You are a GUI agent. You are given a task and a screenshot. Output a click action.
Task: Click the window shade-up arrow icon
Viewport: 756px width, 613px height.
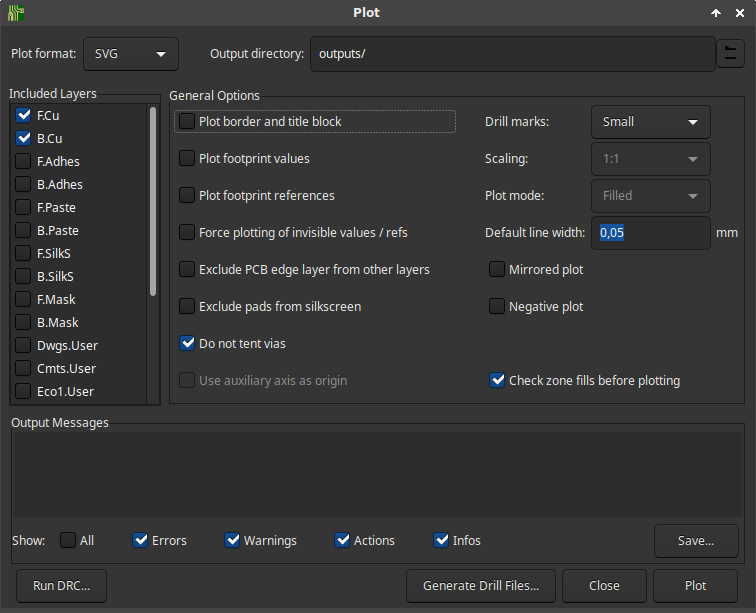point(715,13)
